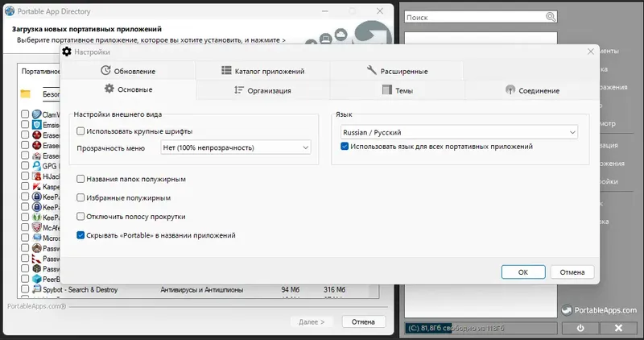Switch to the Расширенные tab
This screenshot has width=644, height=340.
(397, 71)
